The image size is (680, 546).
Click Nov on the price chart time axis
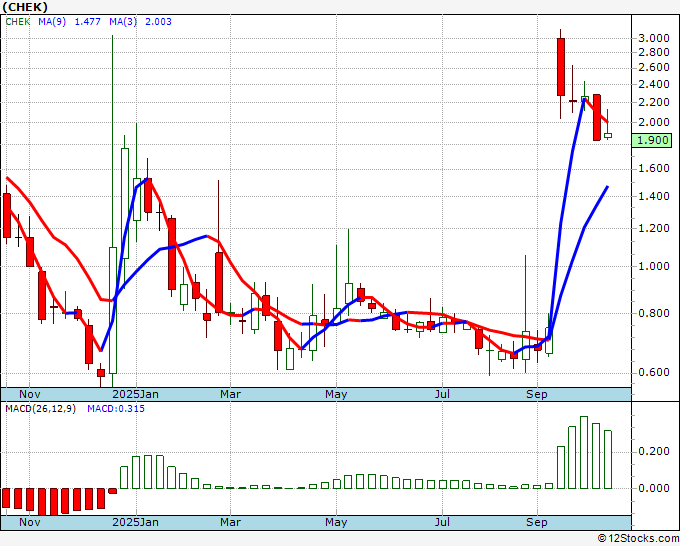click(x=30, y=394)
